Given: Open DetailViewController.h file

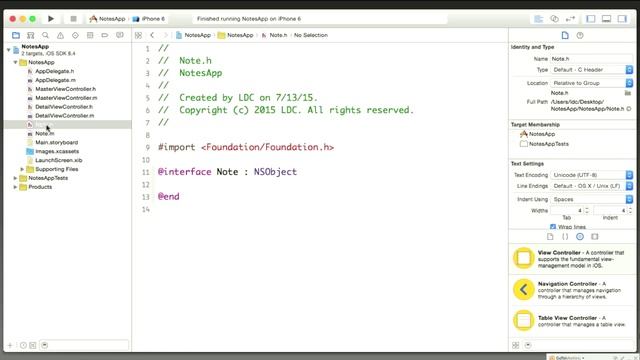Looking at the screenshot, I should point(64,107).
